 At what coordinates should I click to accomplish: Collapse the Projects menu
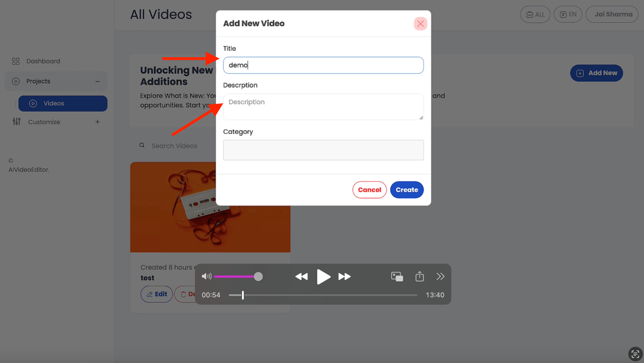tap(97, 81)
